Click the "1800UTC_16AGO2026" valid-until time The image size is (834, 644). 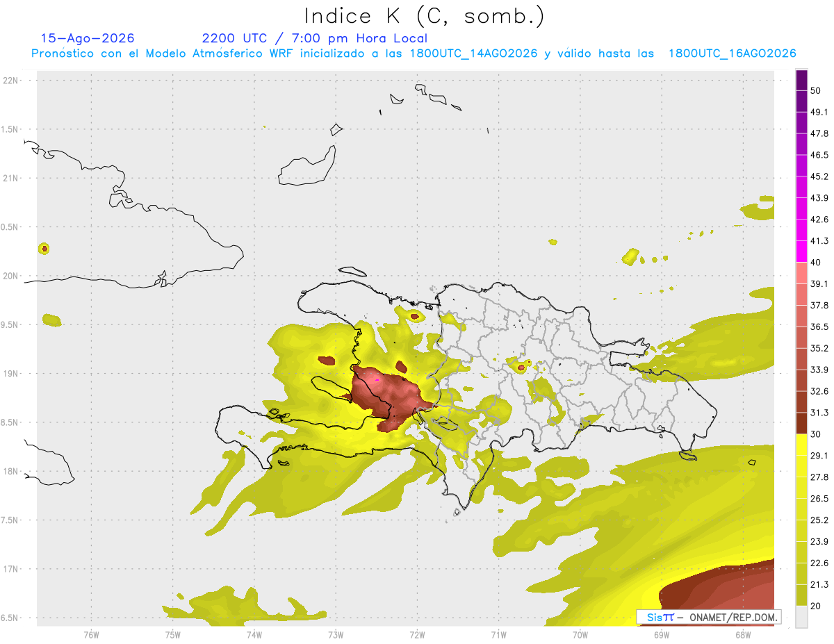click(x=732, y=53)
